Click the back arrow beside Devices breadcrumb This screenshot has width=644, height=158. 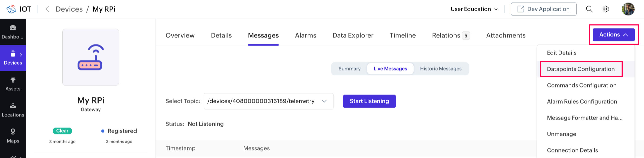(47, 9)
